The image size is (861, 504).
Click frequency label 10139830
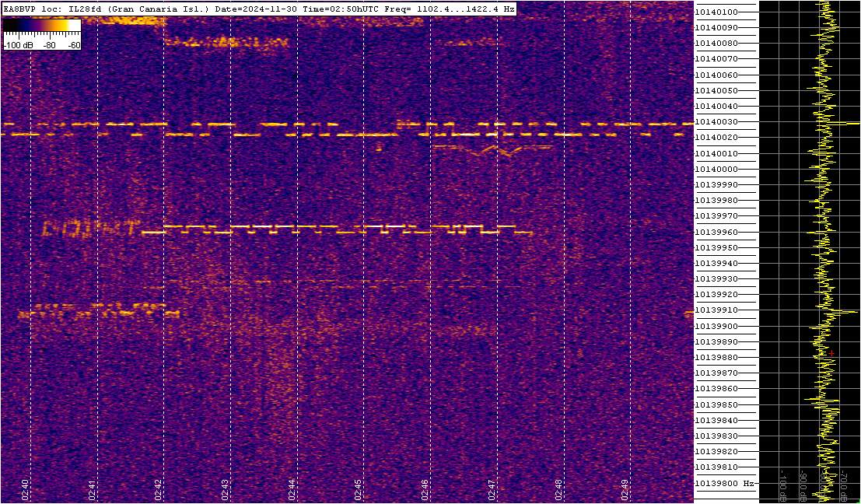(x=716, y=436)
